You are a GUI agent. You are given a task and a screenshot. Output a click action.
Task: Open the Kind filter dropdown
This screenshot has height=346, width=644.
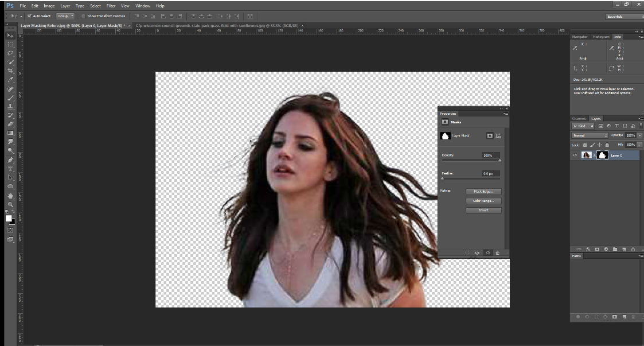click(583, 126)
